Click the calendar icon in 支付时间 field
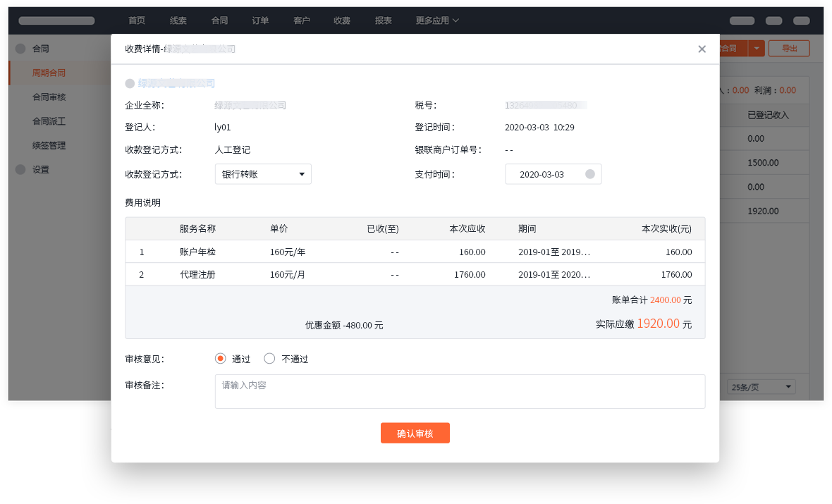This screenshot has width=832, height=504. pos(589,174)
